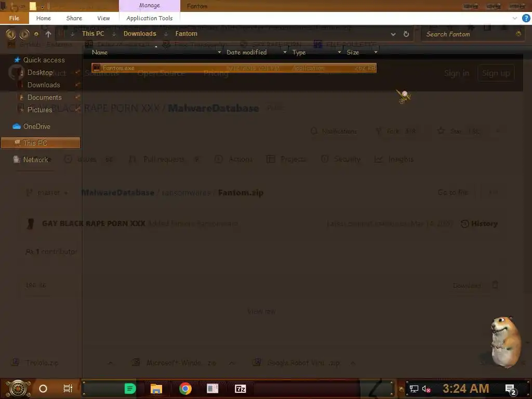Sort files by the Size column
Image resolution: width=532 pixels, height=399 pixels.
click(x=353, y=52)
